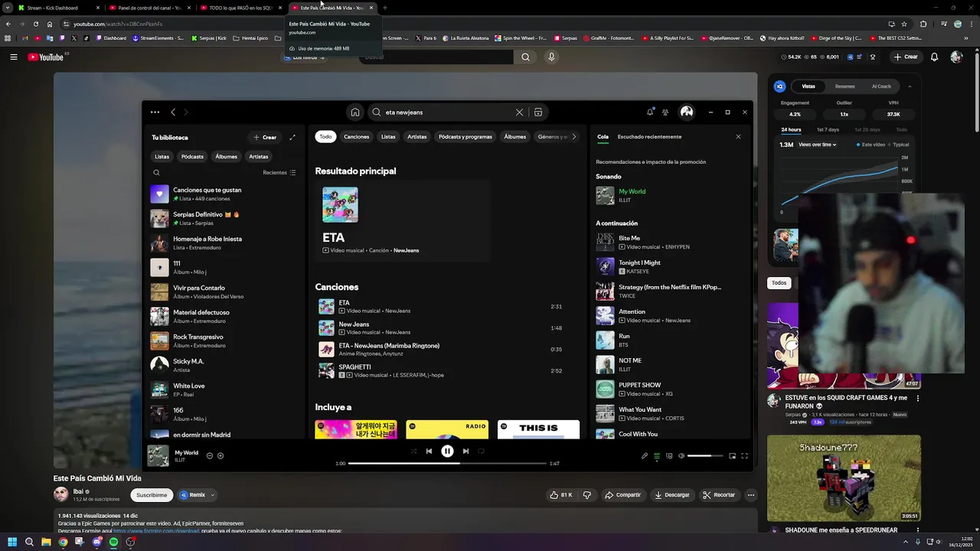This screenshot has width=980, height=551.
Task: Collapse the stats panel chevron
Action: tap(910, 86)
